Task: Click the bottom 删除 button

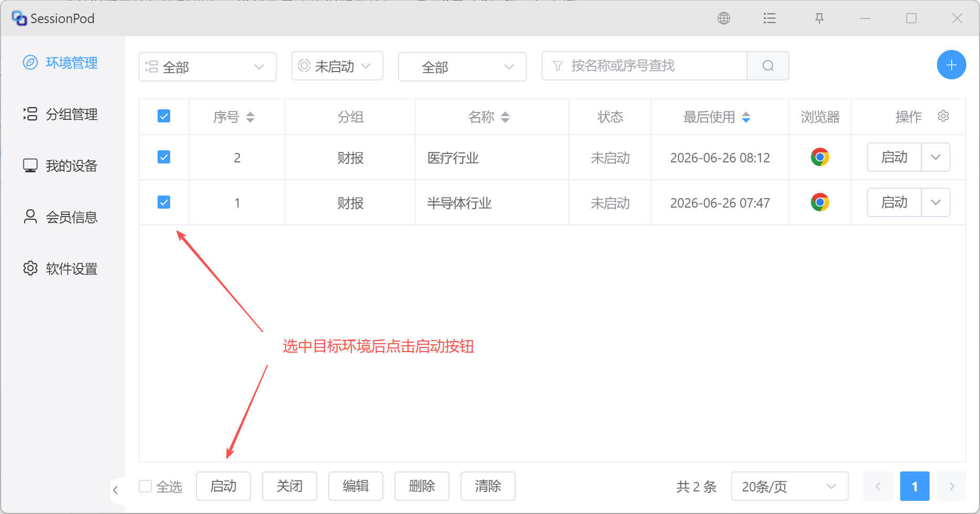Action: 422,486
